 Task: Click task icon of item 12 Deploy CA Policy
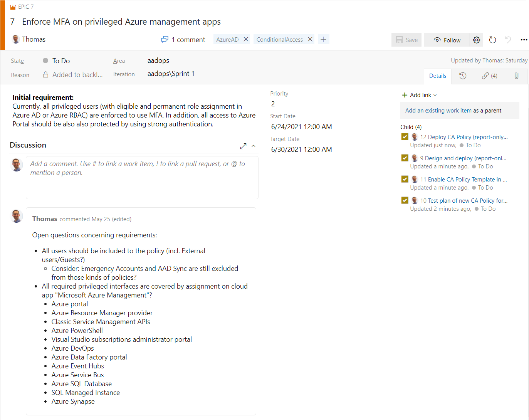click(405, 137)
